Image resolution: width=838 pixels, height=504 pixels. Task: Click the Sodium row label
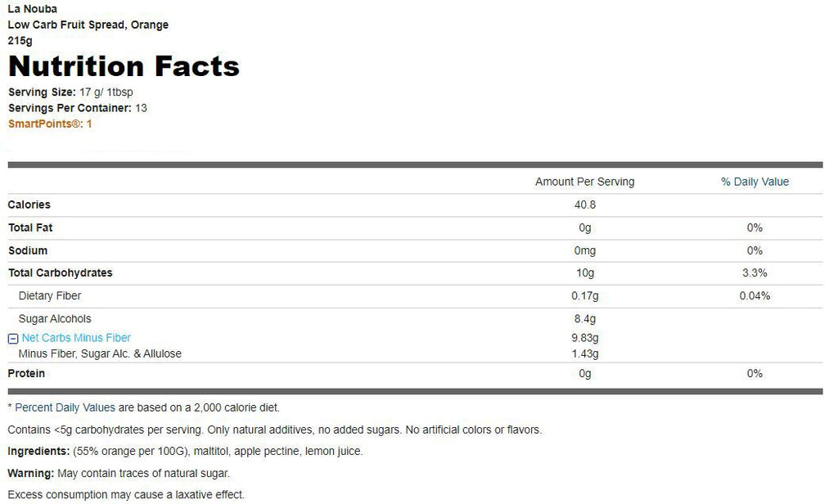pos(28,250)
